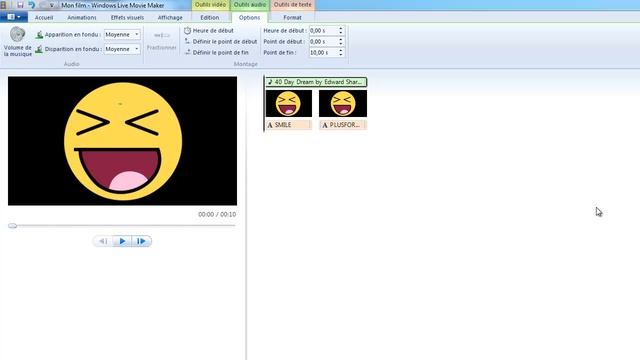Click the Point de début value field
Viewport: 640px width, 360px height.
pos(323,42)
